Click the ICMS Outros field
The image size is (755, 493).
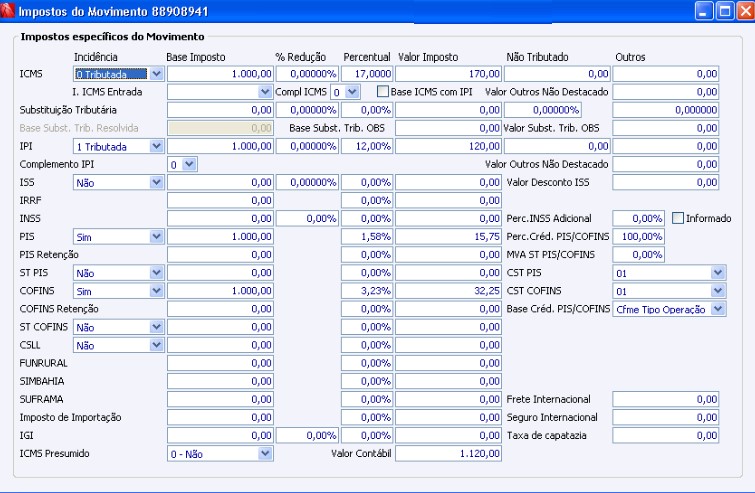click(666, 74)
